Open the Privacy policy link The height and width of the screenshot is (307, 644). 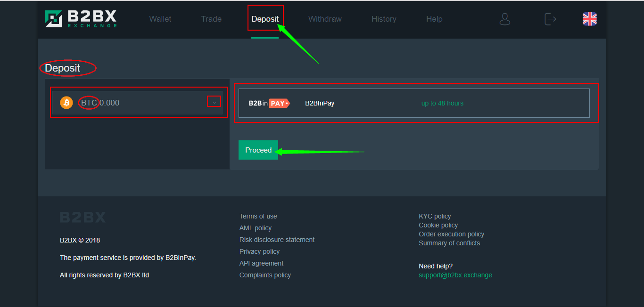click(x=259, y=251)
